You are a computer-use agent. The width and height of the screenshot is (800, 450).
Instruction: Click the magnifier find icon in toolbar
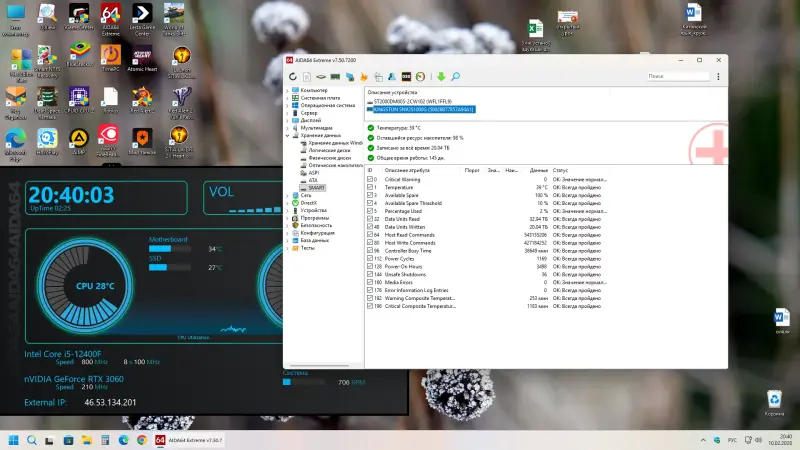coord(456,77)
